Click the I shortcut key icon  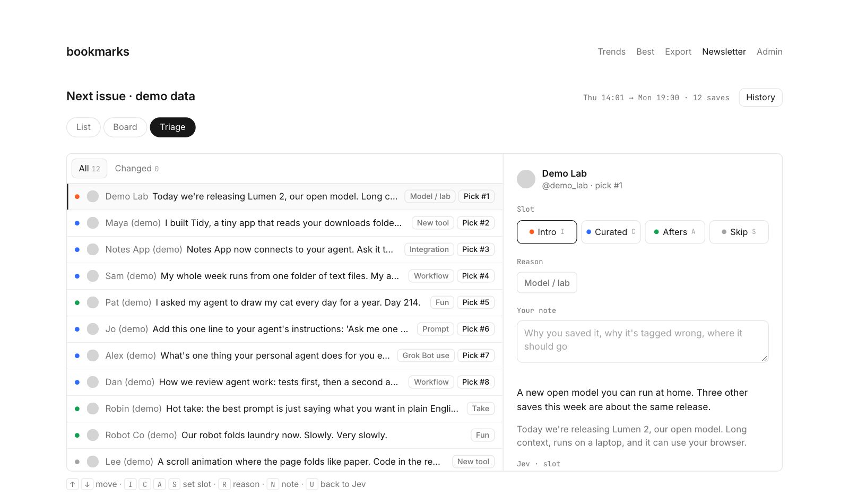click(x=130, y=484)
